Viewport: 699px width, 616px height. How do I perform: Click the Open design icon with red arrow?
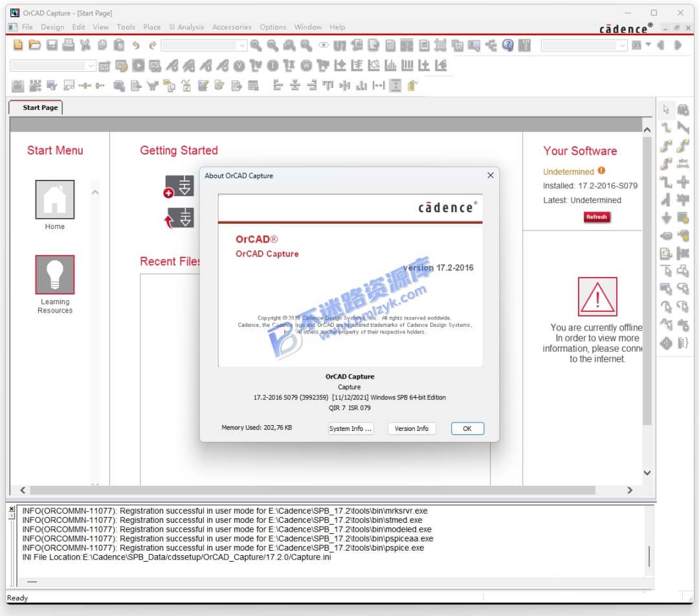click(179, 219)
